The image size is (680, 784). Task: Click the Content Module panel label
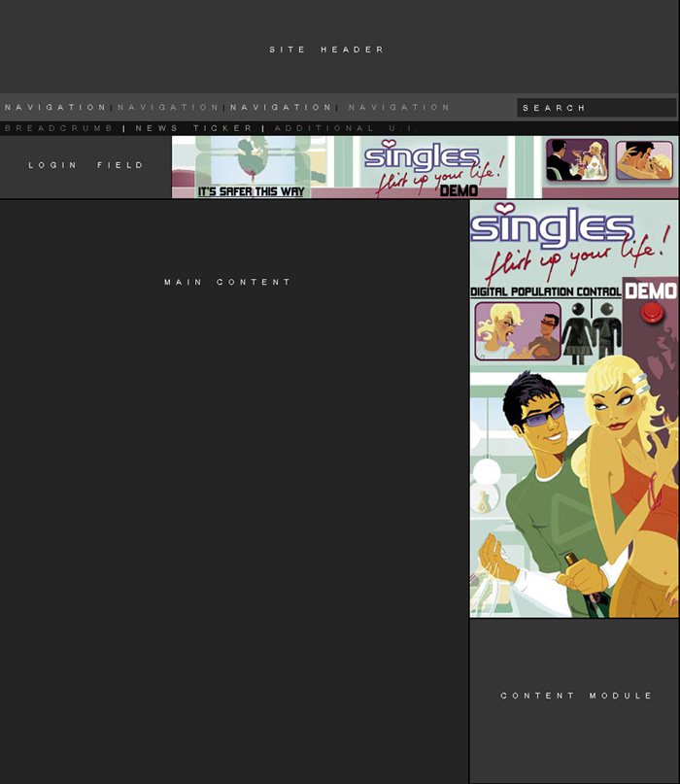coord(576,696)
